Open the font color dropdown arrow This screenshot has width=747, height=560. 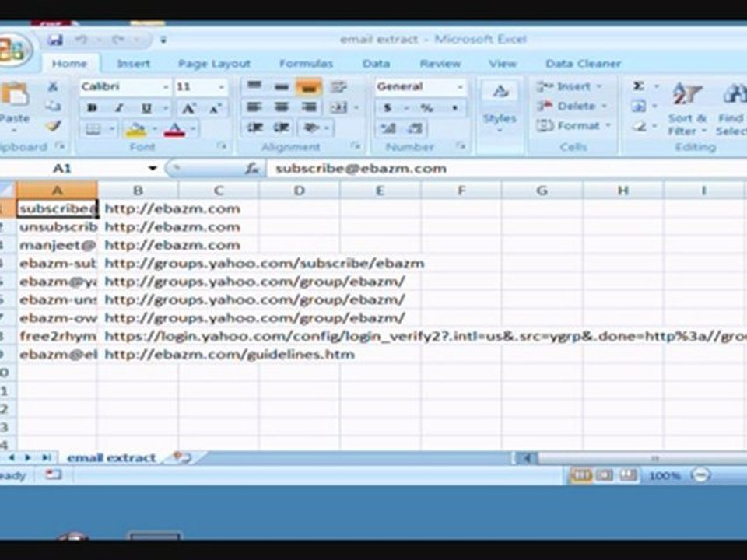coord(193,129)
